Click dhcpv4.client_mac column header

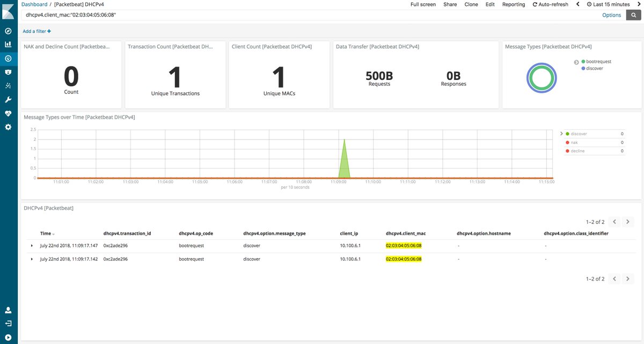[x=405, y=233]
